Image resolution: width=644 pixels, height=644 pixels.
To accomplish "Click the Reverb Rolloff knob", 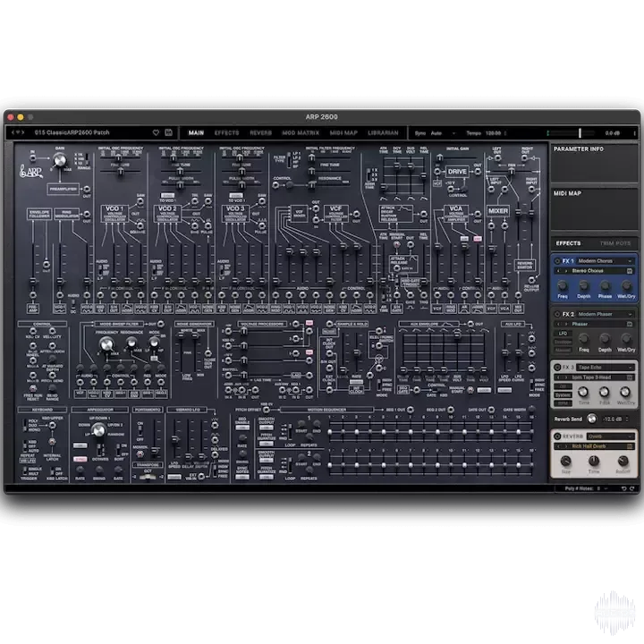I will pyautogui.click(x=623, y=461).
